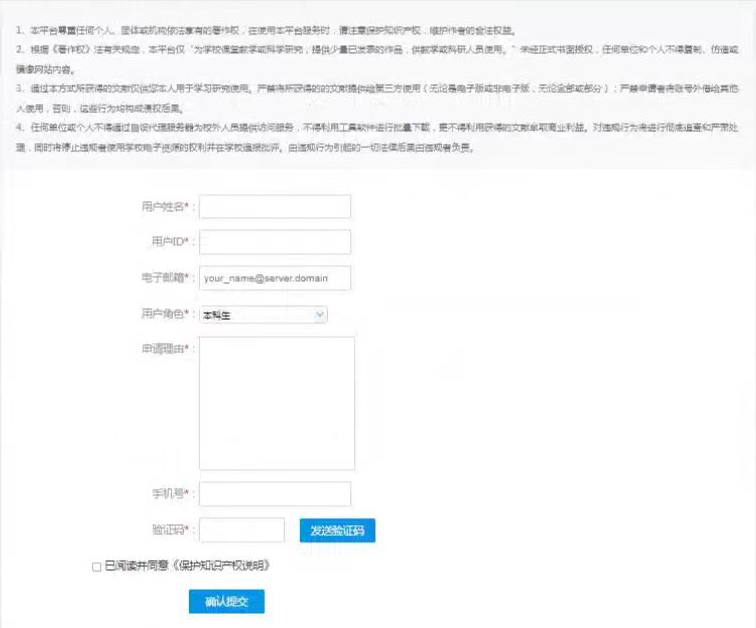The height and width of the screenshot is (628, 756).
Task: Open the 用户角色 dropdown showing 本科生
Action: pyautogui.click(x=264, y=315)
